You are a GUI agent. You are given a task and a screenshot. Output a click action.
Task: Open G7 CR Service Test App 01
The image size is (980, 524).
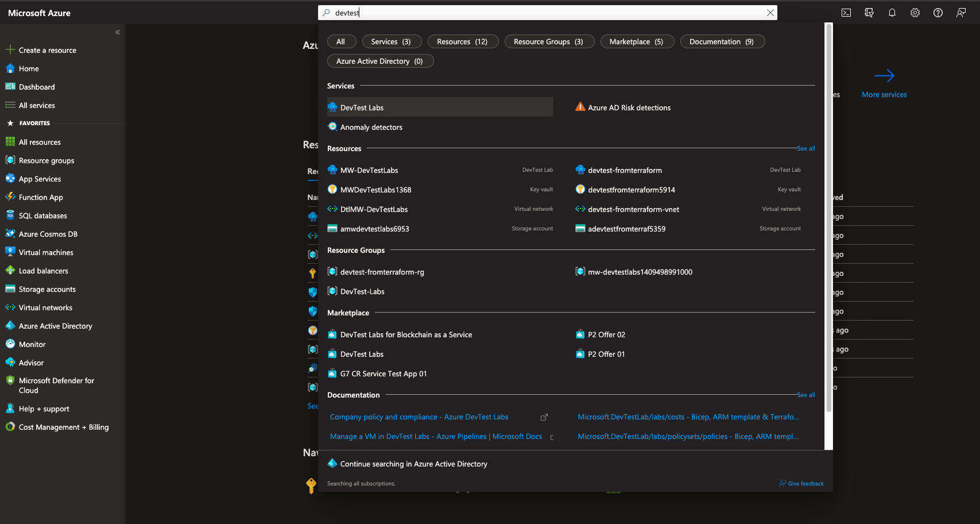[x=383, y=373]
